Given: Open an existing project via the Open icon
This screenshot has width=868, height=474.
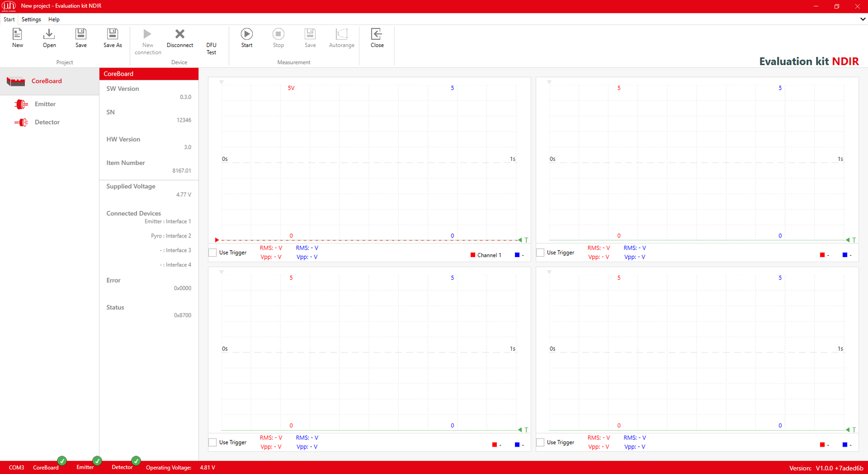Looking at the screenshot, I should [x=49, y=38].
